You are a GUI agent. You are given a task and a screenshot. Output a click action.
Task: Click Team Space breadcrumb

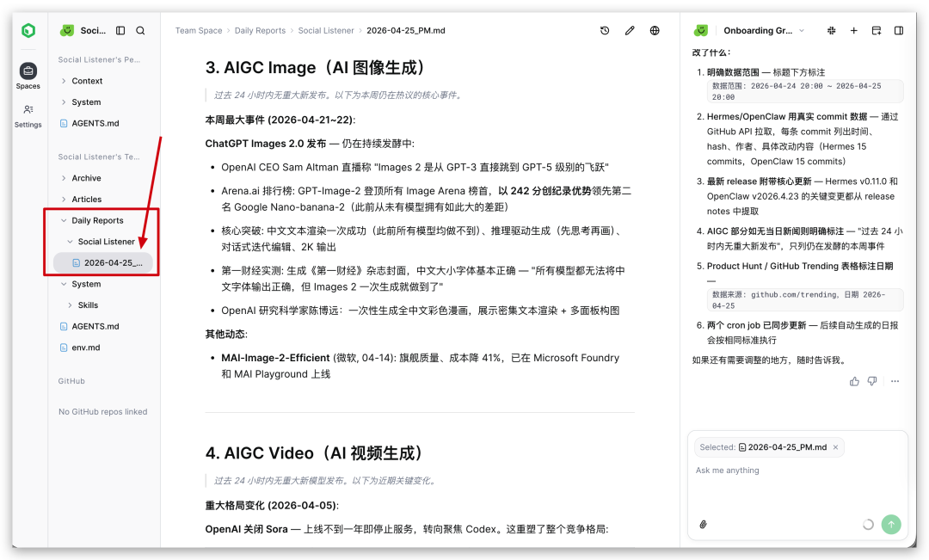point(199,30)
